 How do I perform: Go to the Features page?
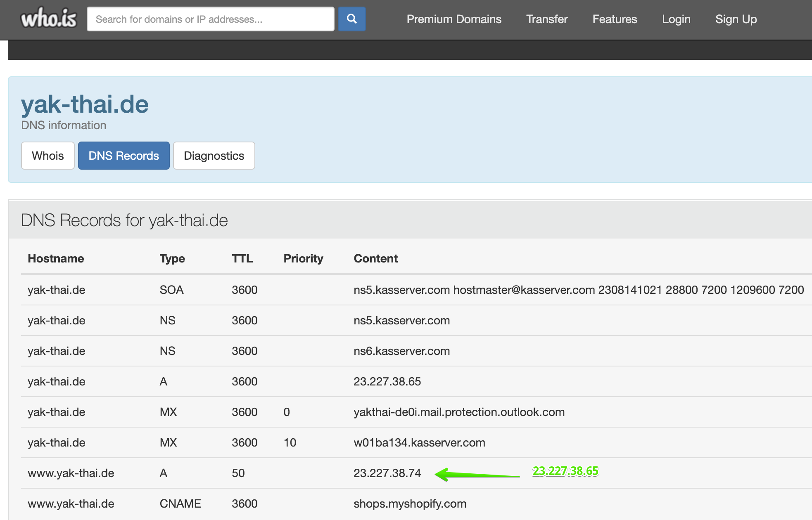[615, 19]
